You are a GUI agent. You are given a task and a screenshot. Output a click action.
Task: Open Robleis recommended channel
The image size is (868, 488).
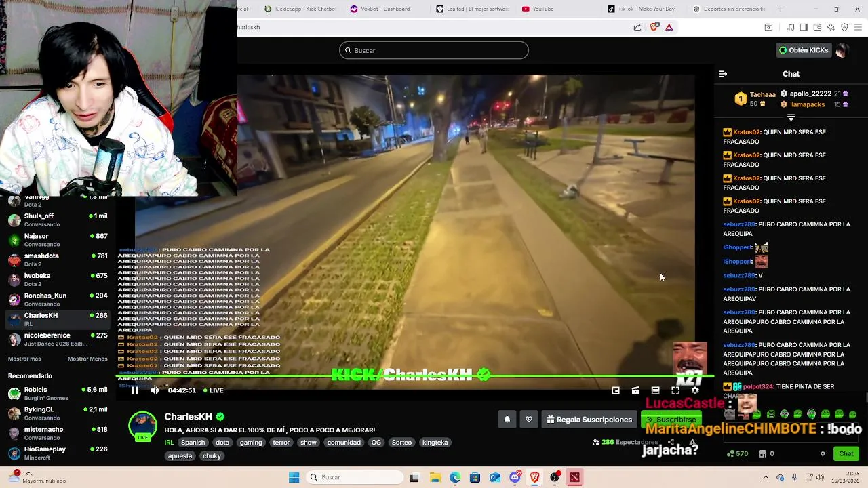click(x=58, y=393)
